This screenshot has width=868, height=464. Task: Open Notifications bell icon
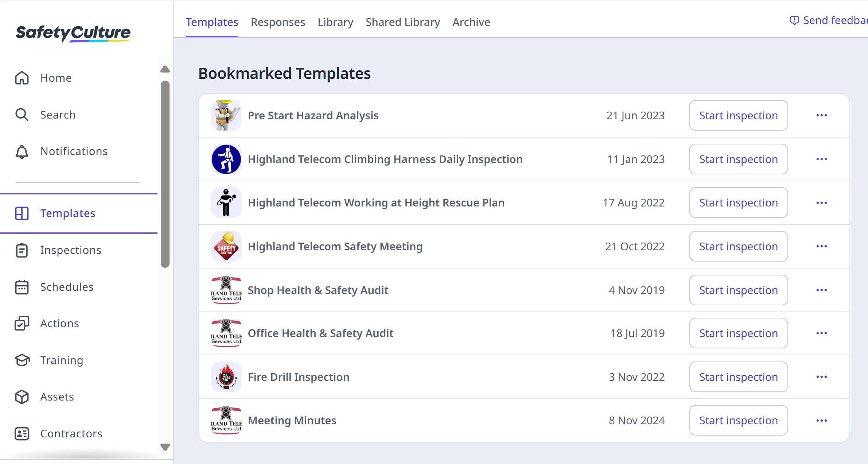coord(22,151)
